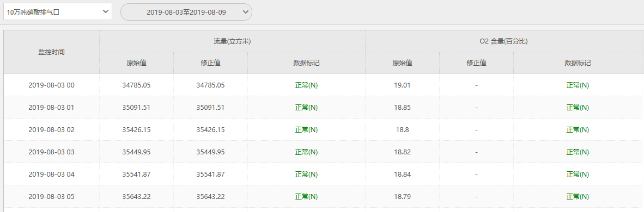This screenshot has height=212, width=644.
Task: Click the O2 raw value 18.82
Action: click(x=403, y=152)
